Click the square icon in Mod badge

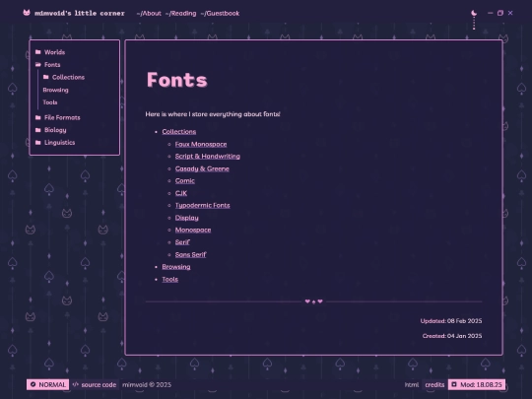point(454,384)
